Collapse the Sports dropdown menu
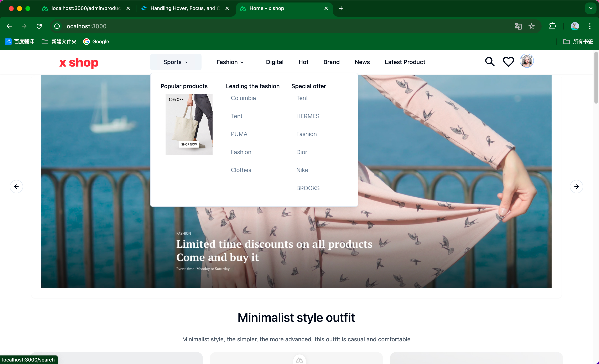The height and width of the screenshot is (364, 599). (x=176, y=62)
